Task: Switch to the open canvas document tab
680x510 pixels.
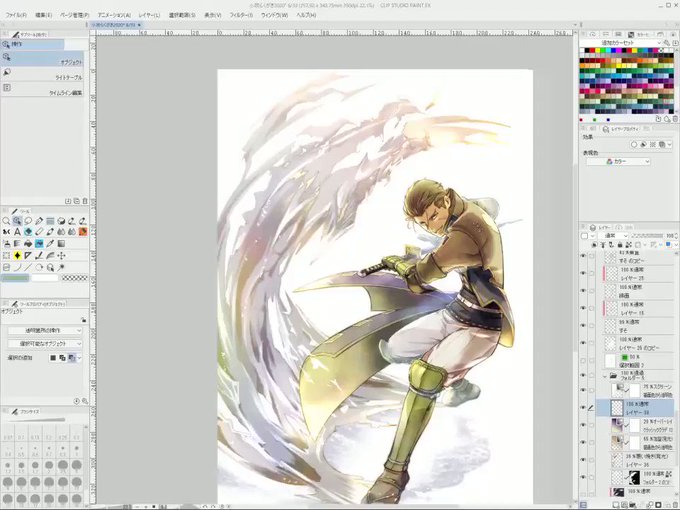Action: point(116,25)
